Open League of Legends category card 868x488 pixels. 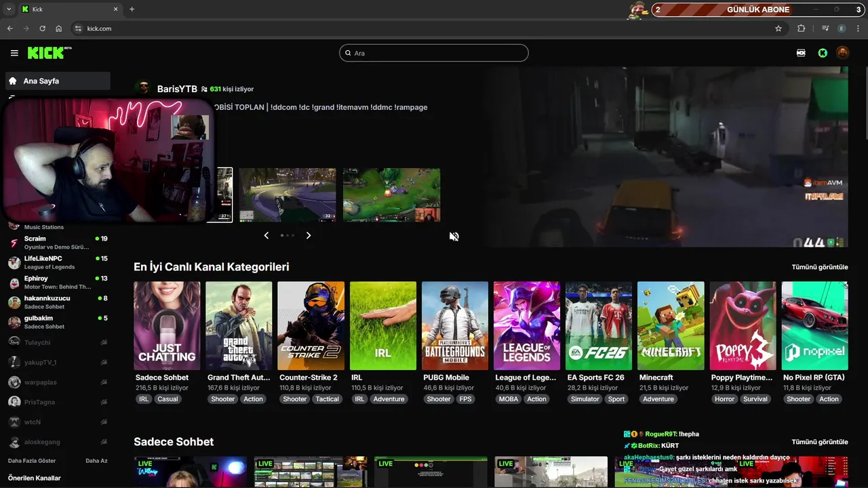pos(526,325)
